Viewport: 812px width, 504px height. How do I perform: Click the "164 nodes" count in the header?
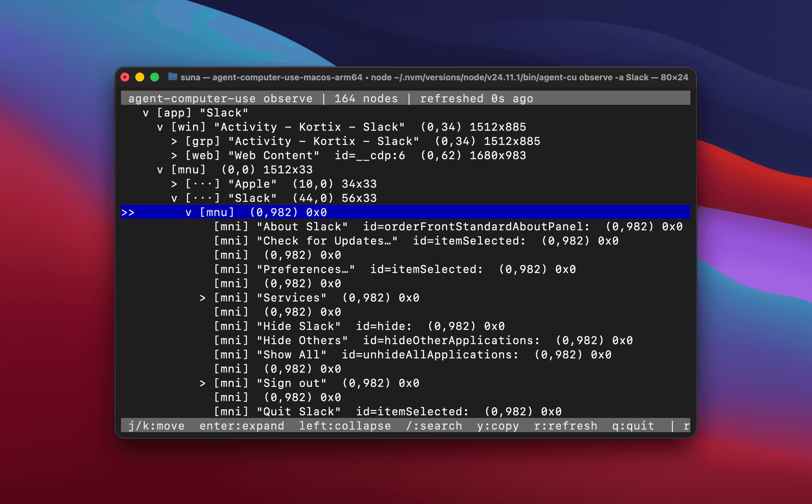(x=366, y=99)
